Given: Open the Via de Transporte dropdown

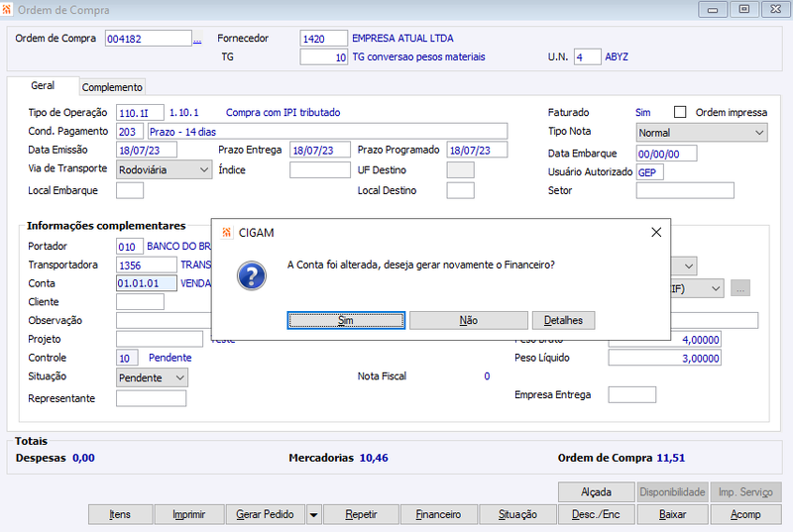Looking at the screenshot, I should point(164,169).
